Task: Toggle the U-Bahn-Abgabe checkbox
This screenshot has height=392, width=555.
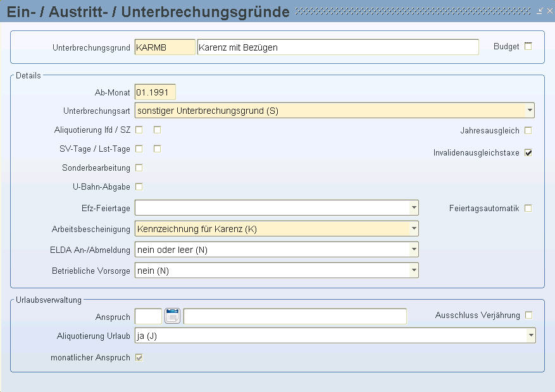Action: 139,187
